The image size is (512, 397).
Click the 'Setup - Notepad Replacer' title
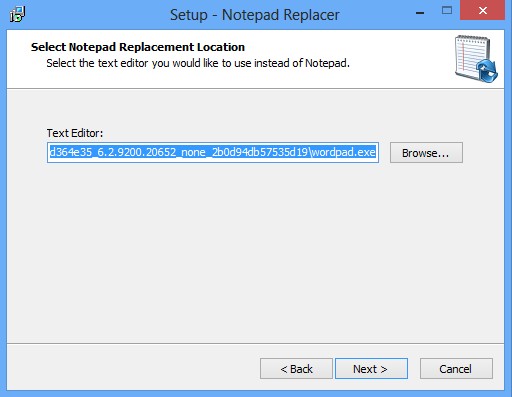point(255,15)
